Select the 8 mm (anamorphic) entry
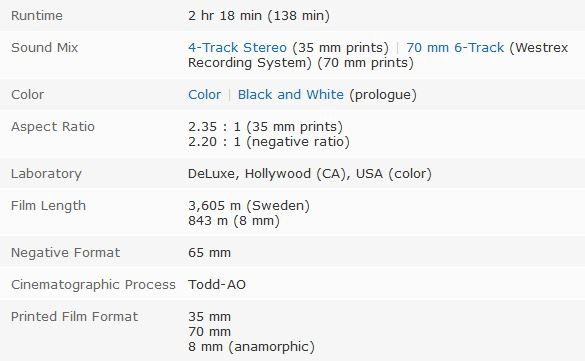This screenshot has height=363, width=585. tap(251, 347)
